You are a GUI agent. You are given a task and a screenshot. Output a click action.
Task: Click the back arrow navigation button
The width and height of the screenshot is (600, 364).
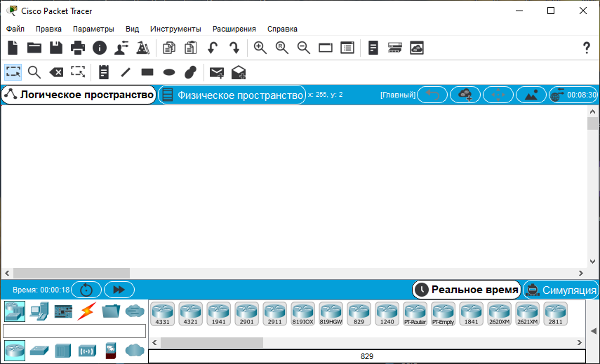click(x=432, y=95)
